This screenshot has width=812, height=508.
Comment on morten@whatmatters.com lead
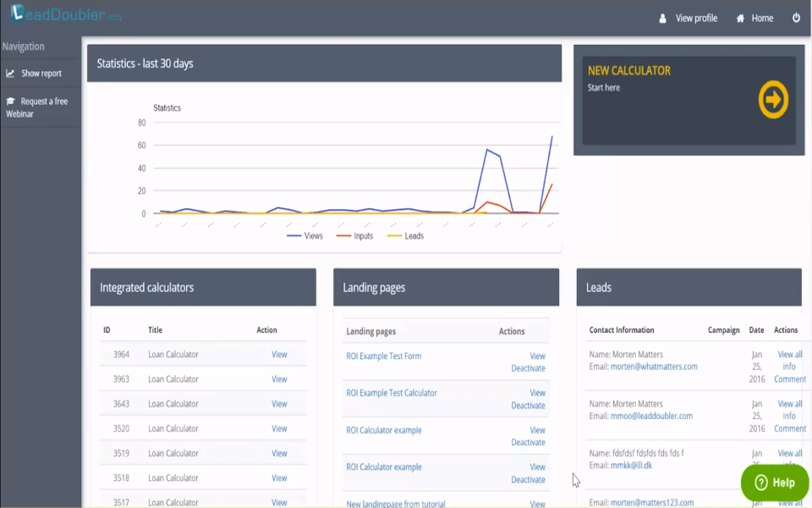790,379
